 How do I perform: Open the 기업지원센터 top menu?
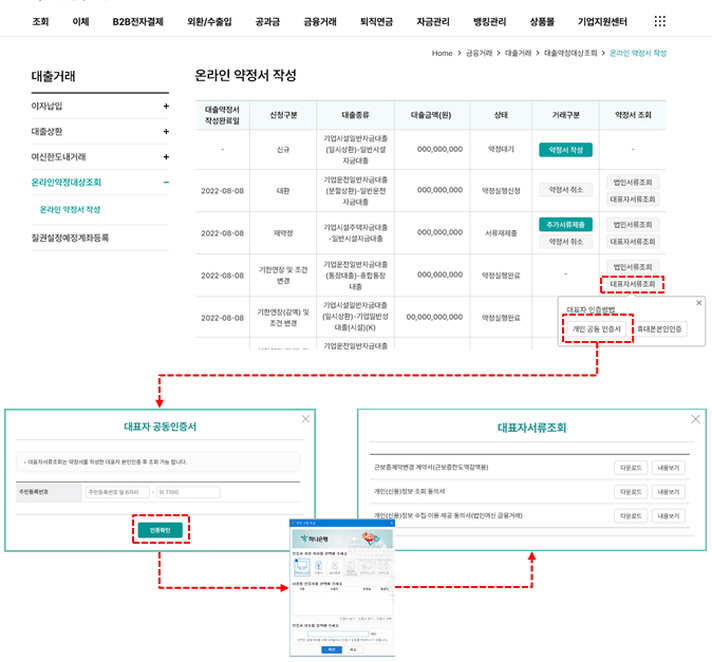click(603, 21)
